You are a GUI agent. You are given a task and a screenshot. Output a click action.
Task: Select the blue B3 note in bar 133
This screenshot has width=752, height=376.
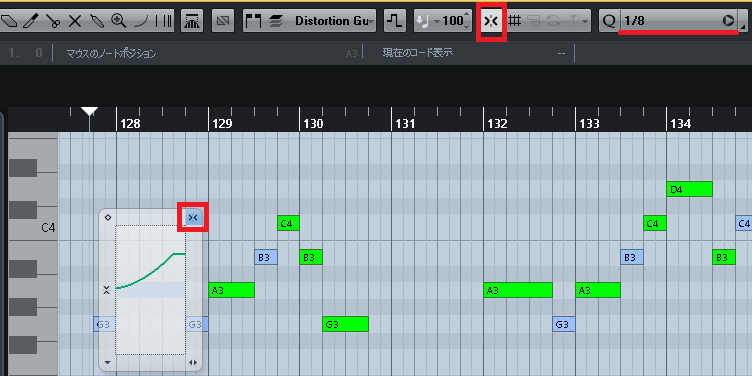[x=632, y=257]
